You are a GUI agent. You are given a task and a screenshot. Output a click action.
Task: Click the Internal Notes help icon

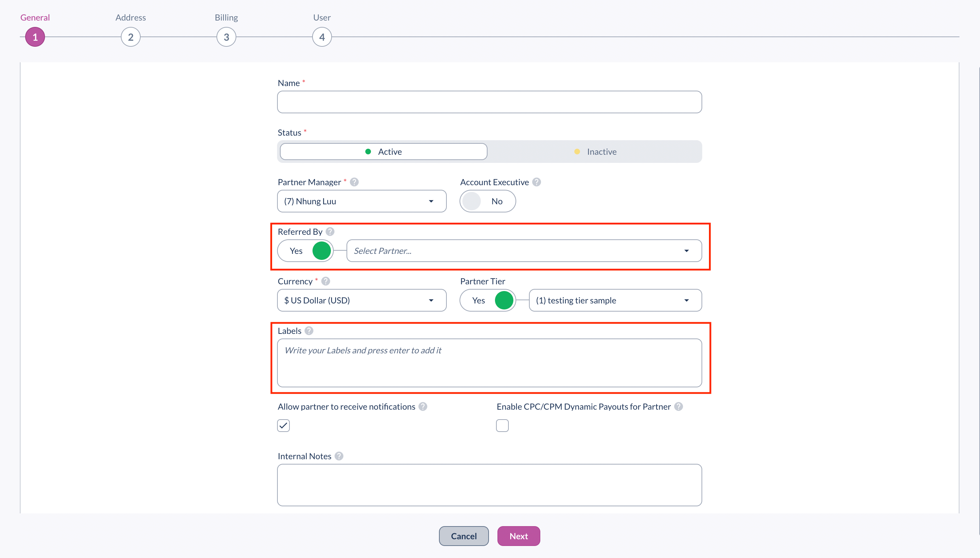pyautogui.click(x=339, y=456)
